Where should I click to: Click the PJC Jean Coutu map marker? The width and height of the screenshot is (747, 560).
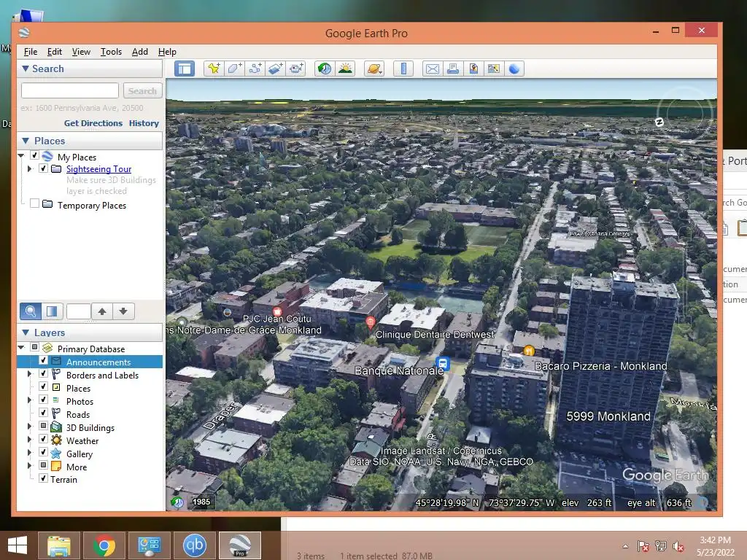coord(277,311)
